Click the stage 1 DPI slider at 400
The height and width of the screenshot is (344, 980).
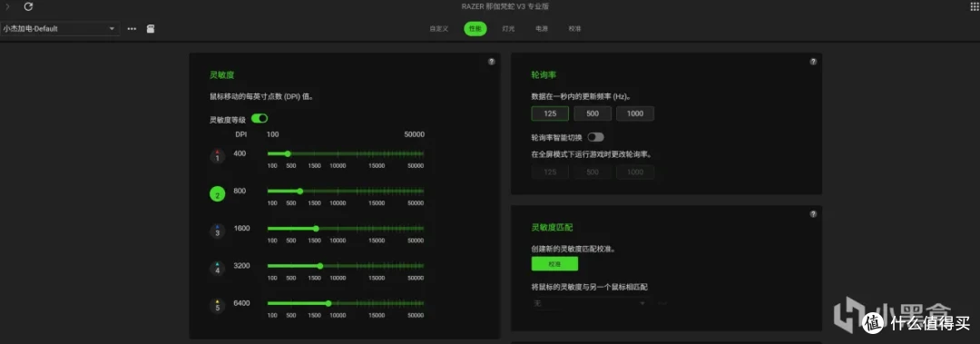click(346, 153)
